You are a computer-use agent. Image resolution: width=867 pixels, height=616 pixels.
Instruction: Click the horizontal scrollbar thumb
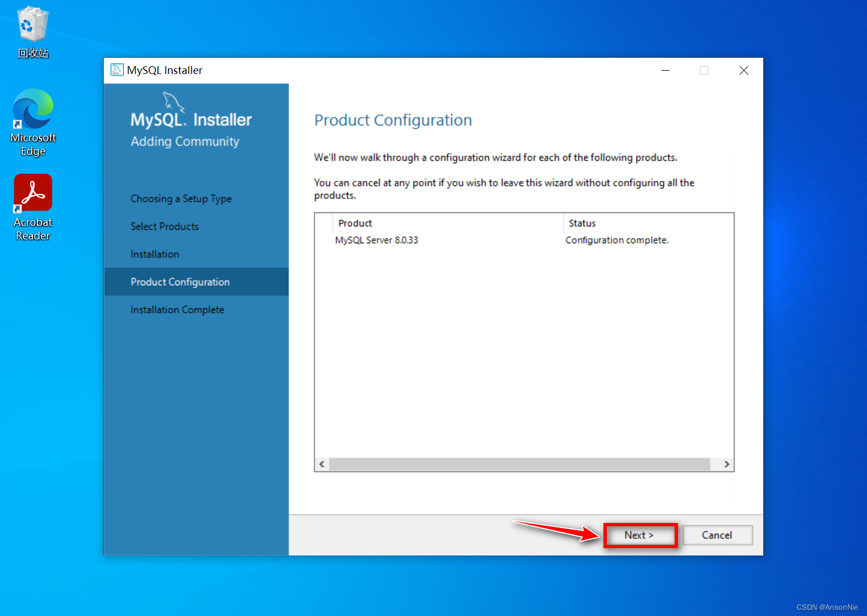pos(519,464)
